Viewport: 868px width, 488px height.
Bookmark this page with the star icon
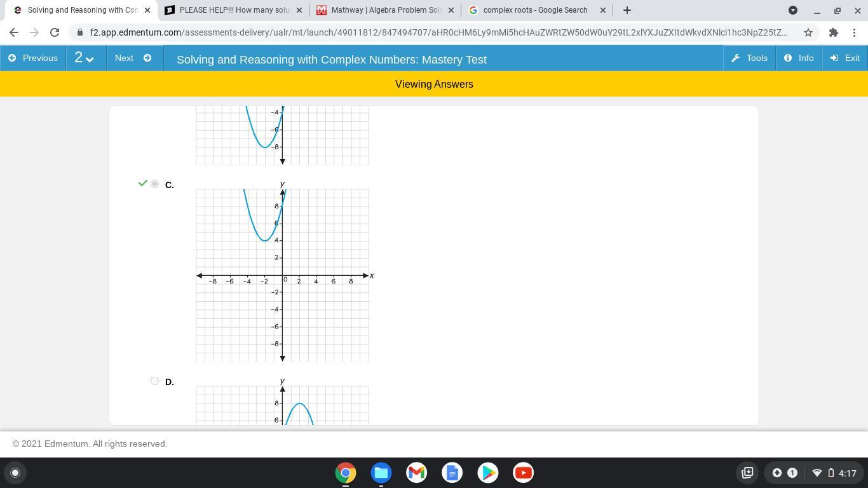[808, 32]
